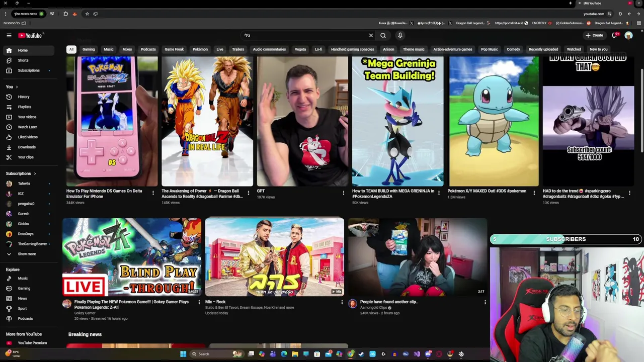Click the YouTube logo
The width and height of the screenshot is (644, 362).
30,35
